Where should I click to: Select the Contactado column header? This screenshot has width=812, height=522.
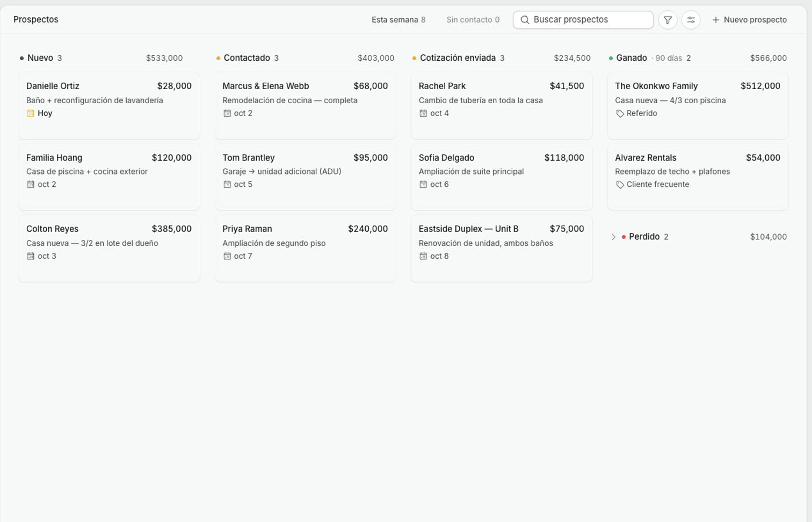click(x=247, y=58)
